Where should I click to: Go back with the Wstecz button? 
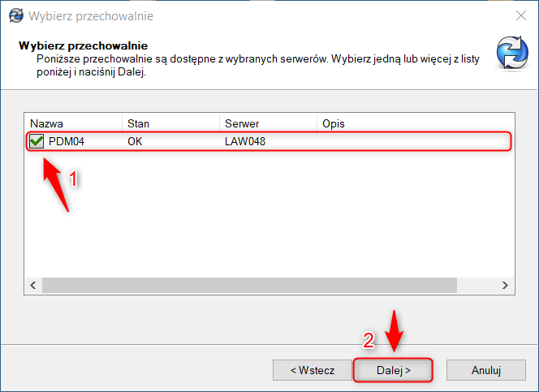pos(313,370)
